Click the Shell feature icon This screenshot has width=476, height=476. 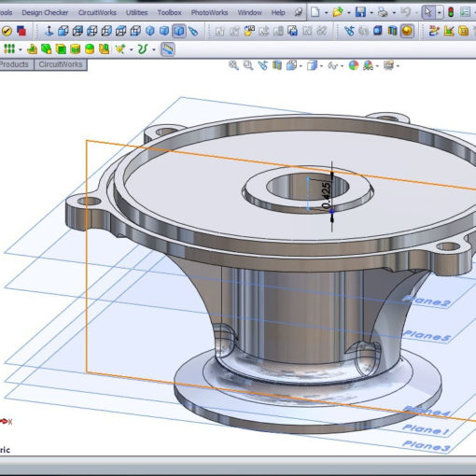point(61,49)
